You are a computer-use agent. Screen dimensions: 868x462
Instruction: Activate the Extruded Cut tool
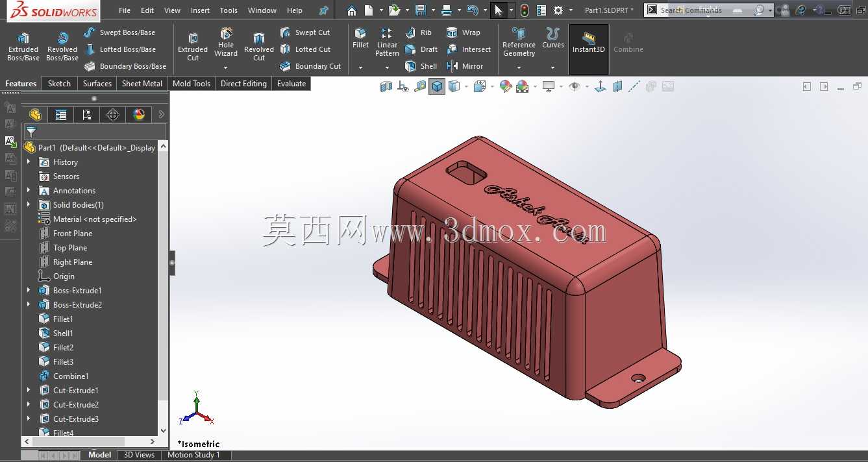tap(193, 47)
